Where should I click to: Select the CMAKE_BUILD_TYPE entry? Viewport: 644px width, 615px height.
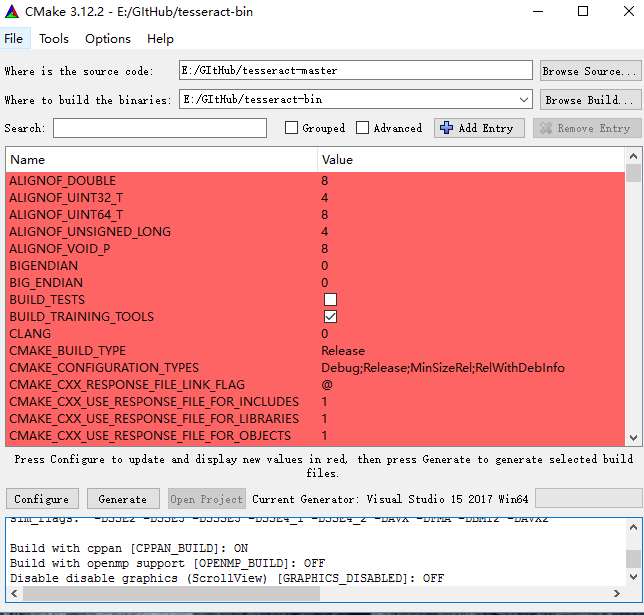pos(67,351)
